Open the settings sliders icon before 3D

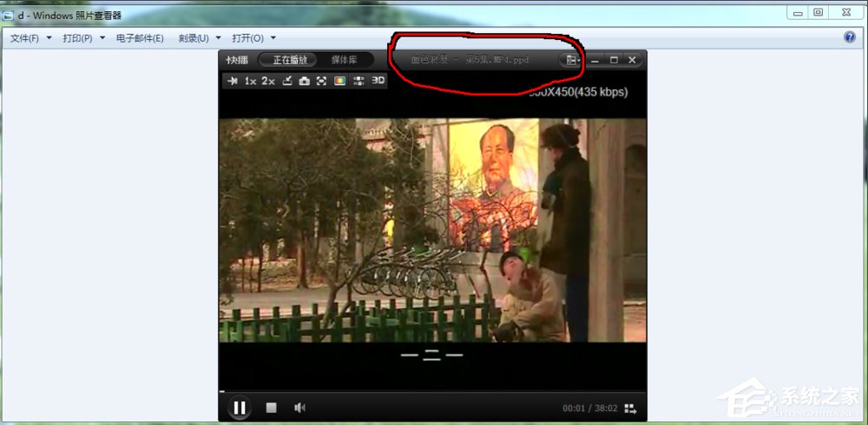[x=358, y=81]
